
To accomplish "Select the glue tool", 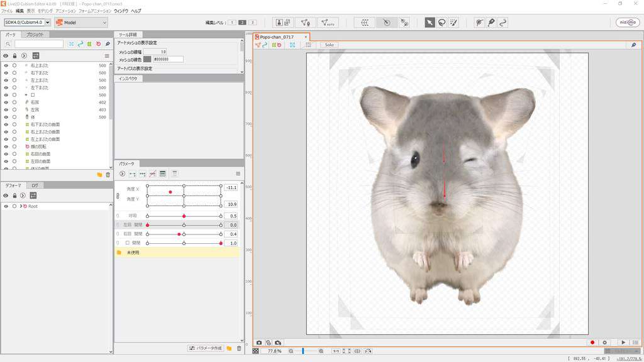I will tap(404, 23).
